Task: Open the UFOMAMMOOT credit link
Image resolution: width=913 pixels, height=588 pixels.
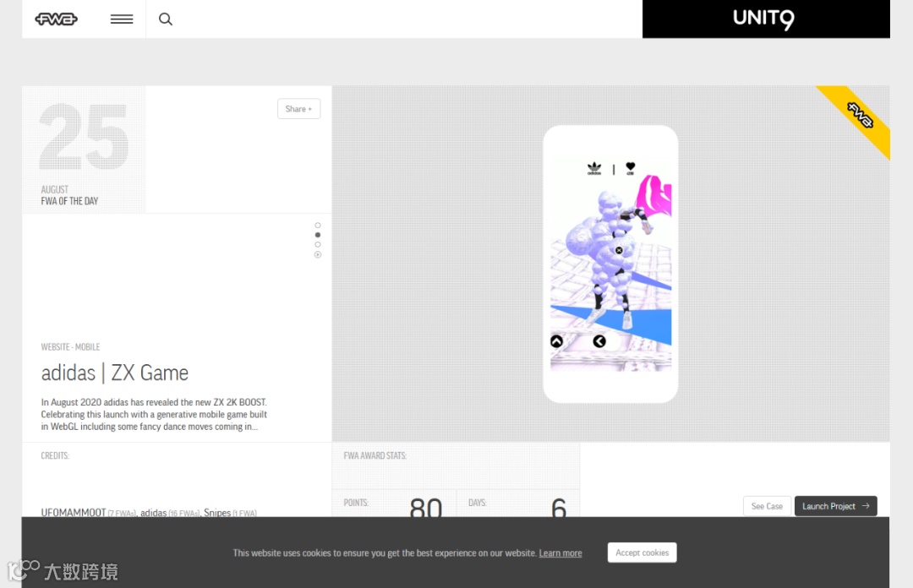Action: [74, 512]
